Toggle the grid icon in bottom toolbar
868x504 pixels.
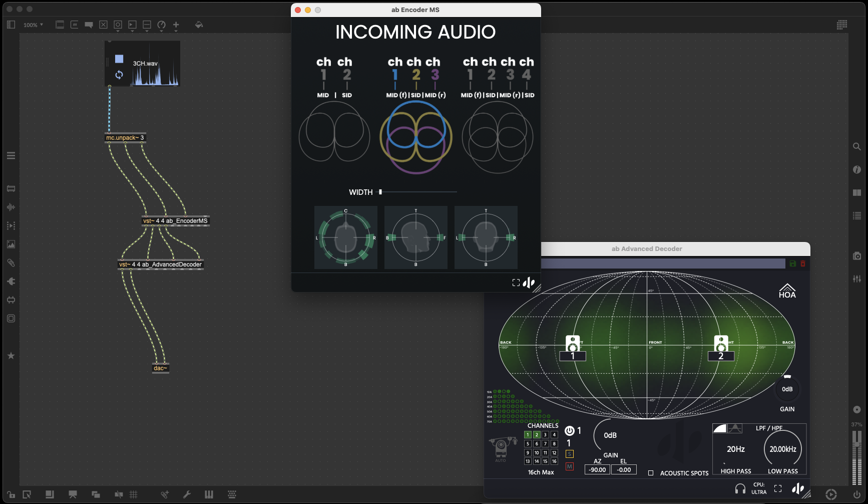pos(134,494)
